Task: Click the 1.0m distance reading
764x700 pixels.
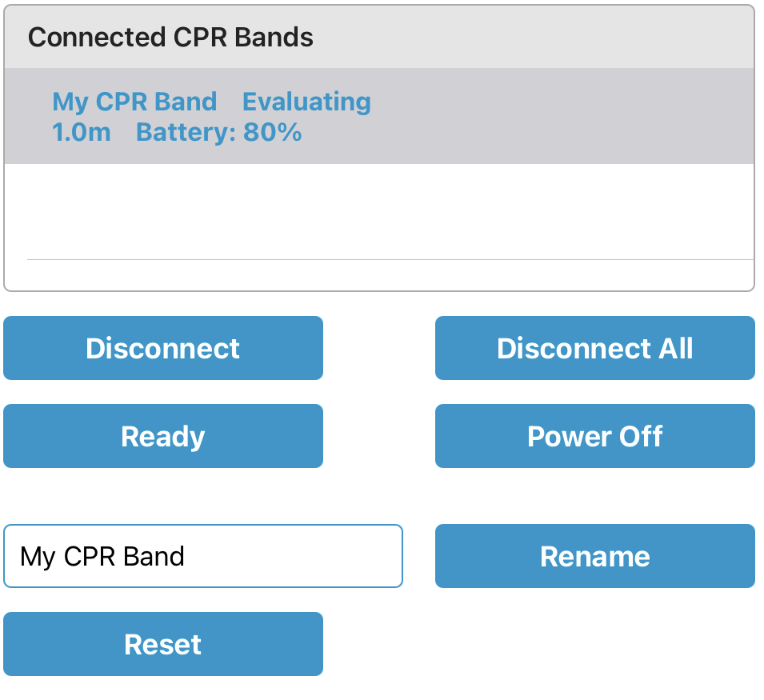Action: tap(80, 132)
